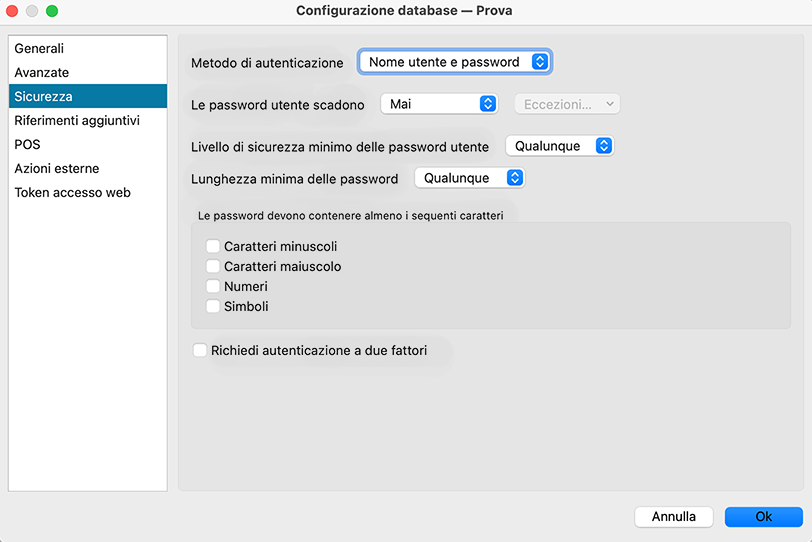The width and height of the screenshot is (812, 542).
Task: Check the Caratteri maiuscolo option
Action: (213, 266)
